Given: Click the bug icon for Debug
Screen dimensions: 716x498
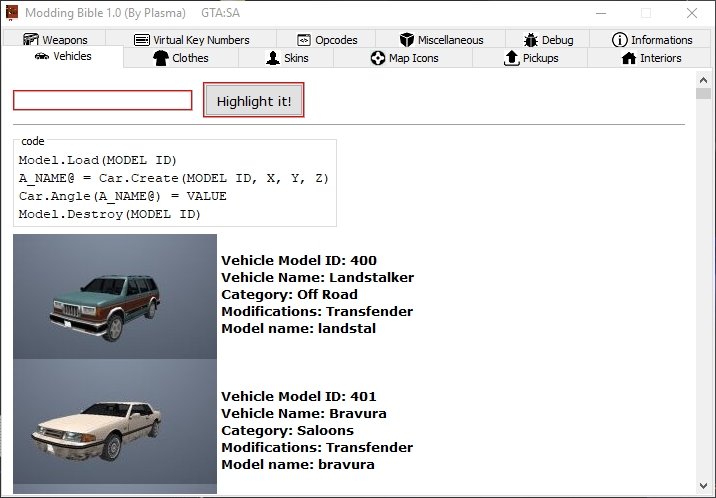Looking at the screenshot, I should [531, 40].
